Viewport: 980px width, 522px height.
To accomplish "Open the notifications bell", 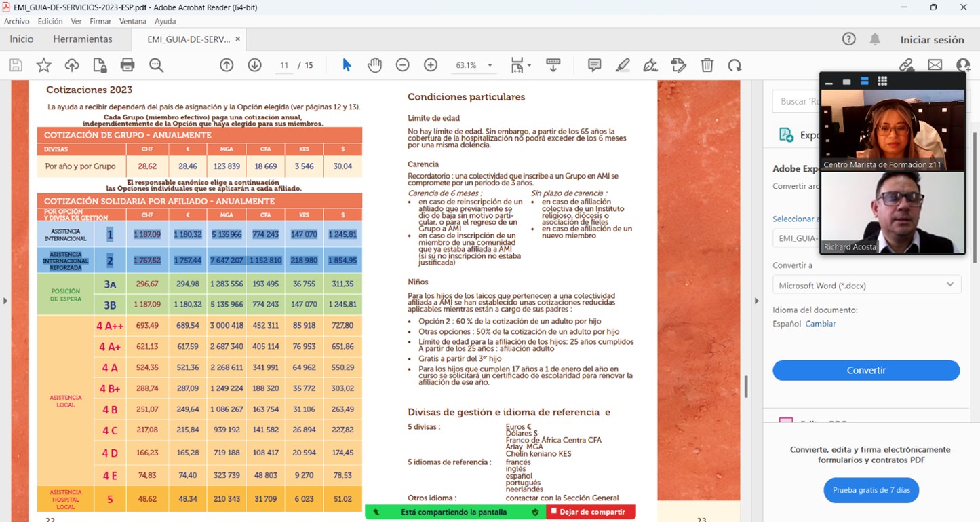I will click(x=876, y=39).
